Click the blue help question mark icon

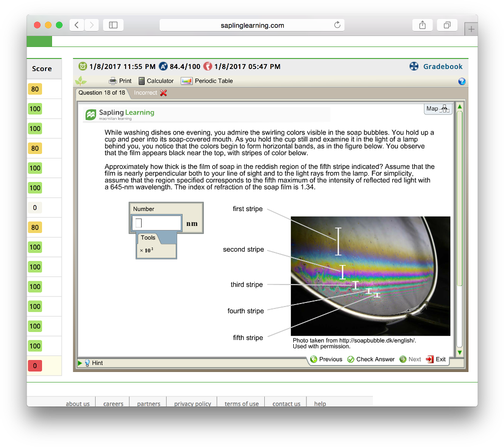pos(461,81)
